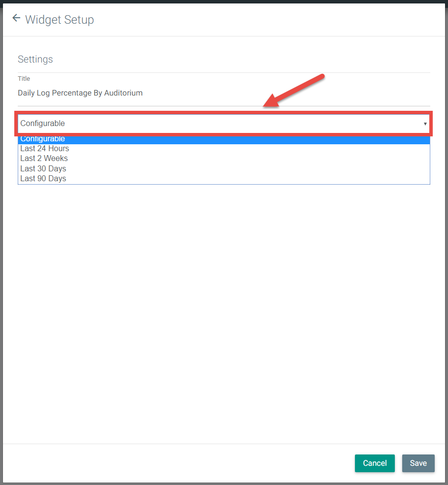448x485 pixels.
Task: Click the dropdown caret arrow
Action: [x=425, y=124]
